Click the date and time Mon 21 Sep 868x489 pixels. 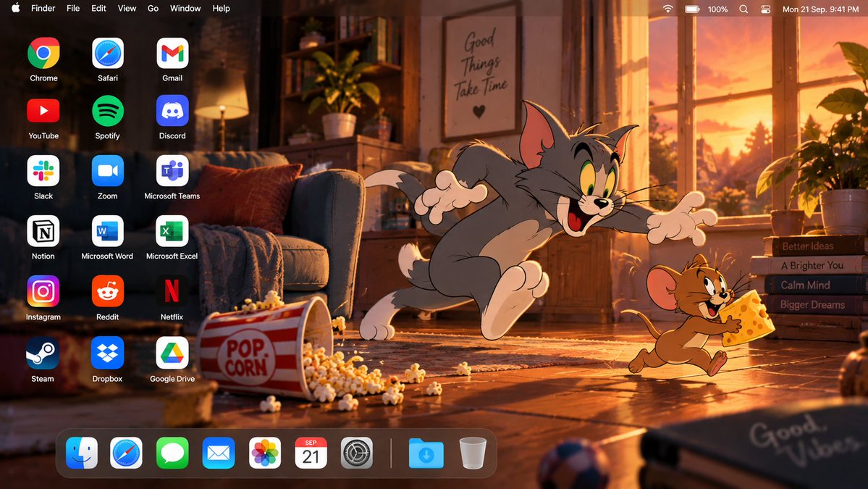820,9
